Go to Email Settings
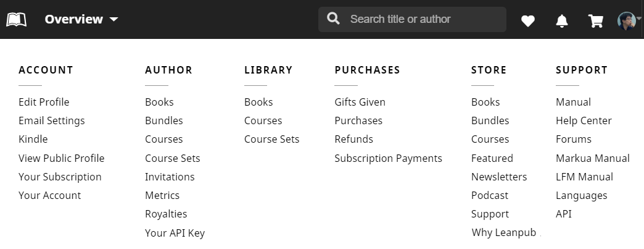This screenshot has width=644, height=249. tap(52, 120)
